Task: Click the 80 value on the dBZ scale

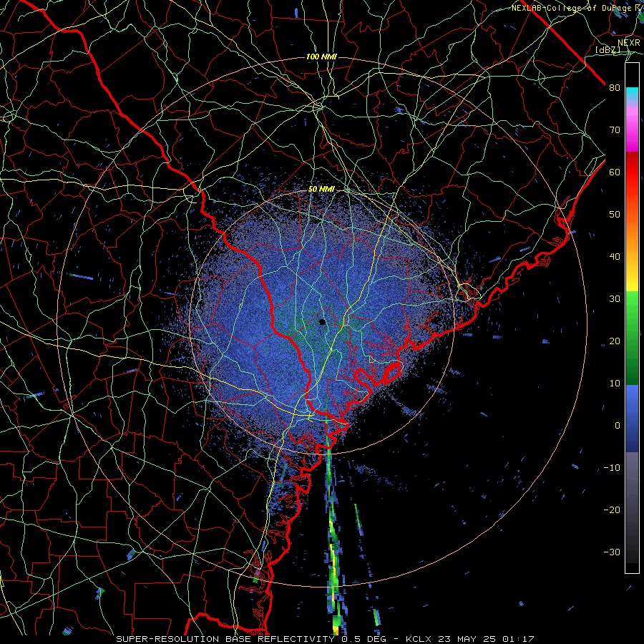Action: pos(615,87)
